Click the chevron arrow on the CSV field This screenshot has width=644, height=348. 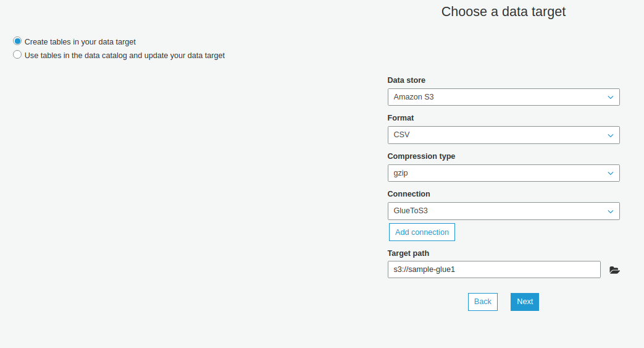coord(610,135)
